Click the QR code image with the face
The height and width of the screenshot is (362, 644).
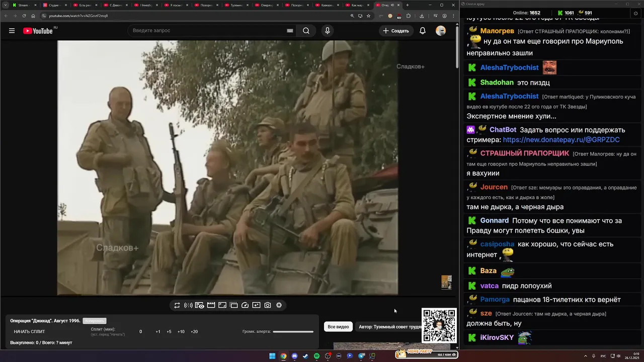click(x=439, y=325)
